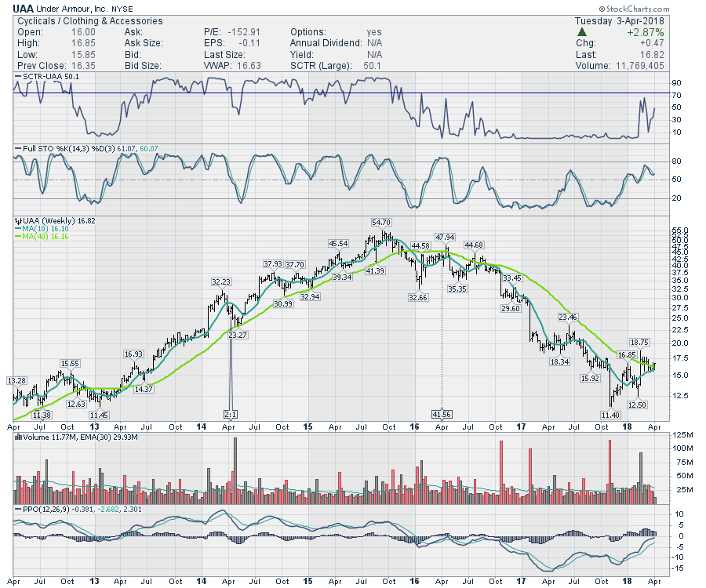Screen dimensions: 706x588
Task: Click the 23.27 low price label
Action: (237, 336)
